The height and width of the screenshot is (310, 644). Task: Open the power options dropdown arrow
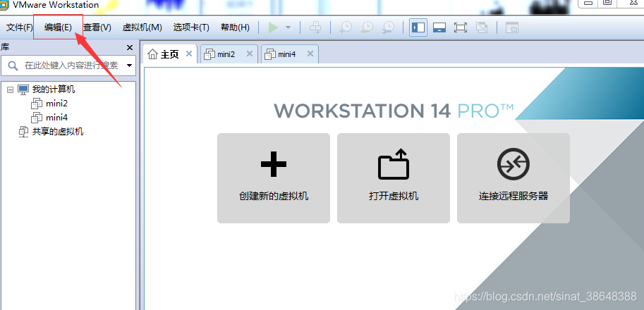pyautogui.click(x=288, y=27)
